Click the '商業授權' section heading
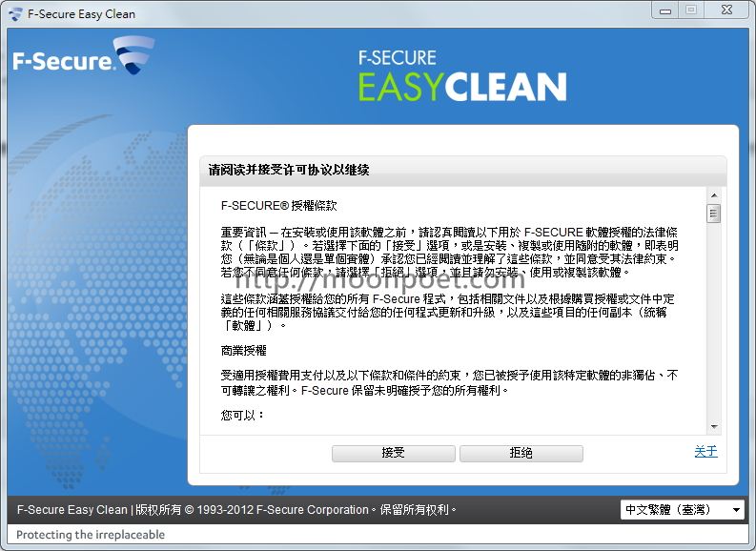This screenshot has width=756, height=551. tap(243, 351)
